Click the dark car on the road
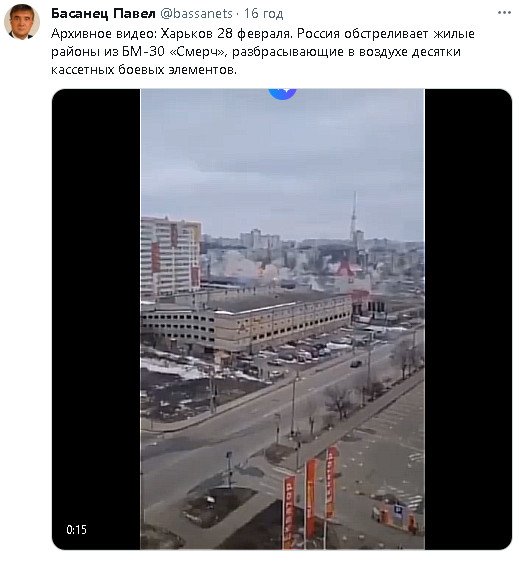Screen dimensions: 519x562 356,363
